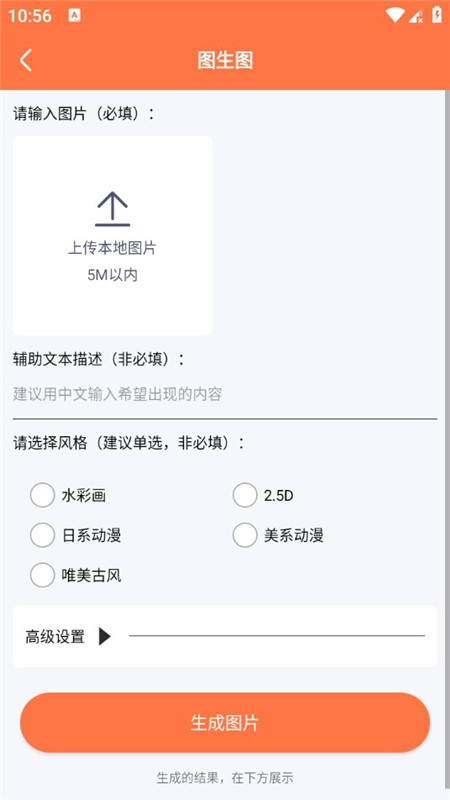Tap the cellular signal icon
450x800 pixels.
tap(416, 16)
